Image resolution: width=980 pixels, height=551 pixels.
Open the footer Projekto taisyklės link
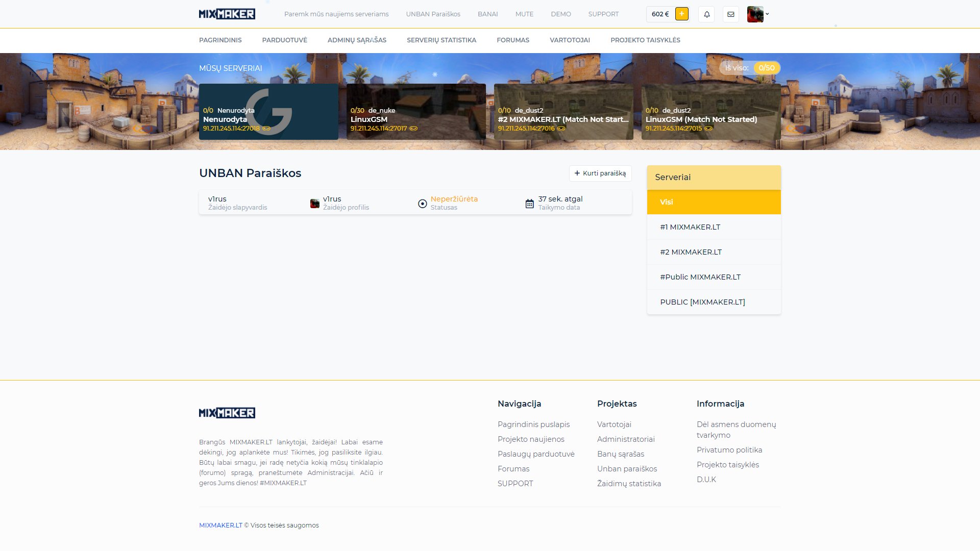point(728,465)
